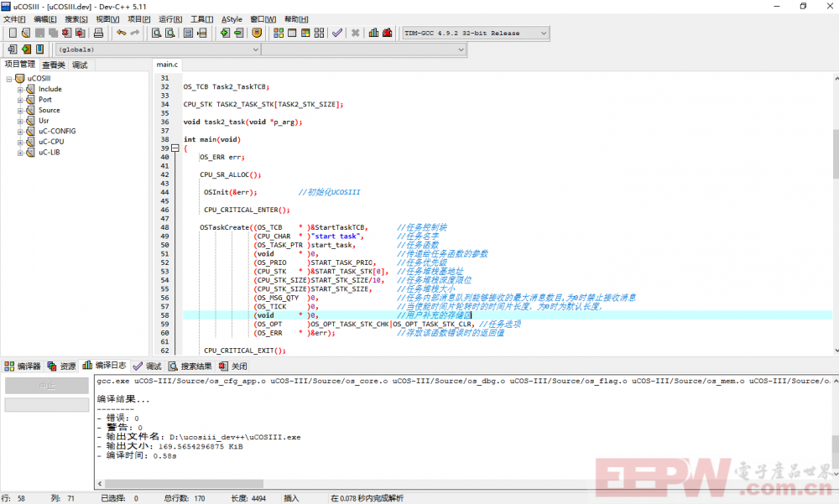Switch to the 查看类 side tab
The height and width of the screenshot is (504, 839).
pyautogui.click(x=54, y=65)
